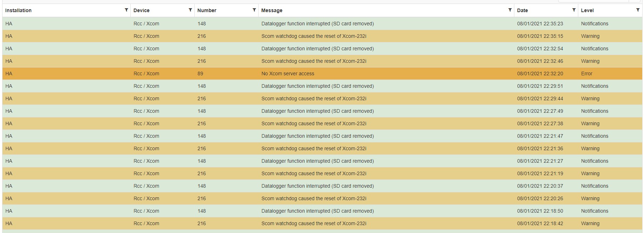Click the Warning level in the 22:20:26 row
The width and height of the screenshot is (644, 233).
tap(590, 198)
